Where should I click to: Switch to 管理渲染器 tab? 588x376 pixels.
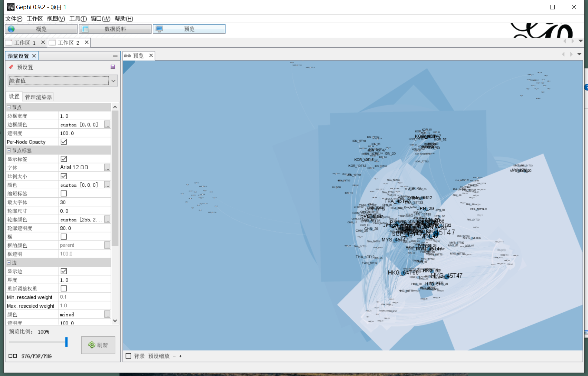(x=38, y=97)
